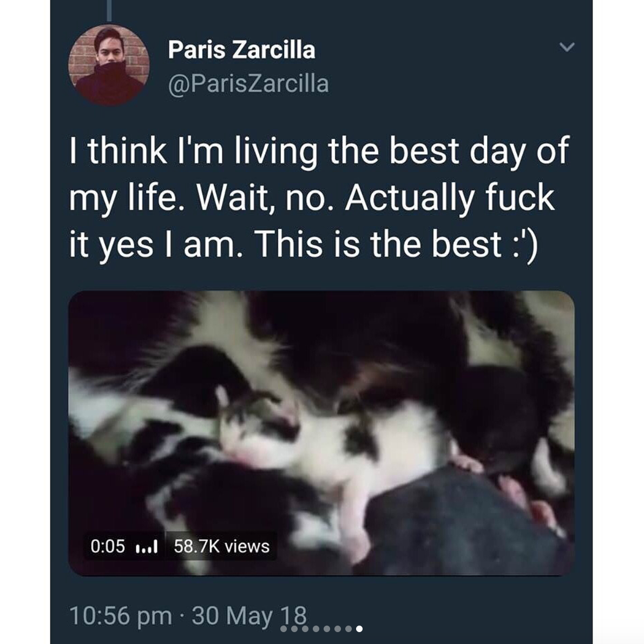Click the thread line above the avatar
The width and height of the screenshot is (644, 644).
[109, 10]
